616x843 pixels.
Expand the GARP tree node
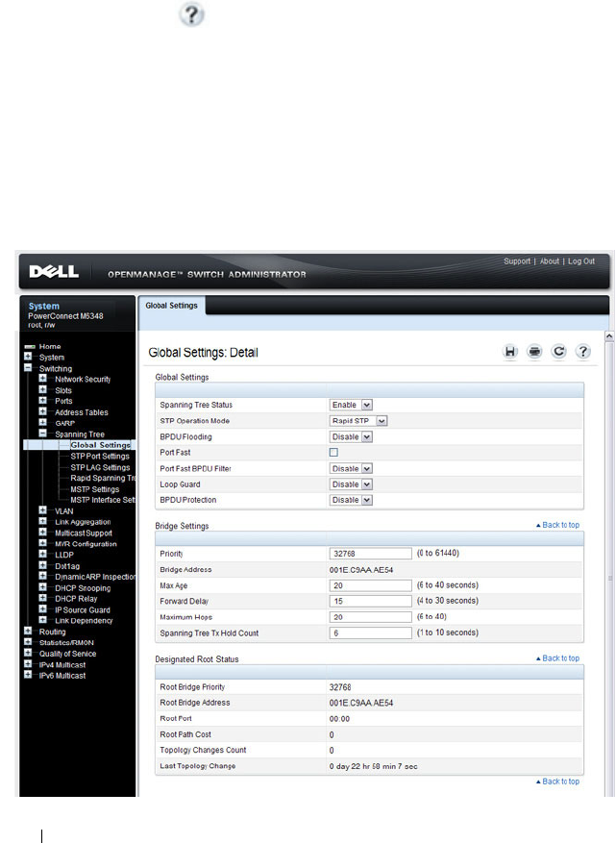(43, 423)
